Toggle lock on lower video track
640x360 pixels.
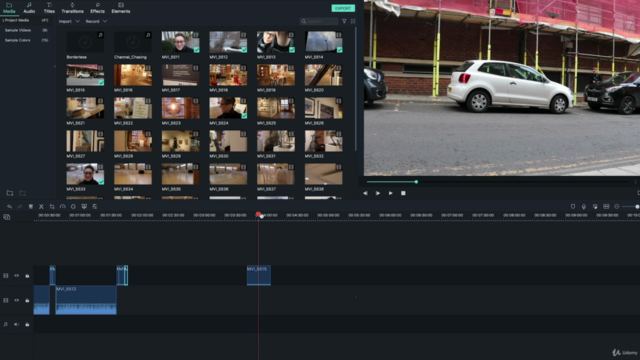tap(27, 300)
